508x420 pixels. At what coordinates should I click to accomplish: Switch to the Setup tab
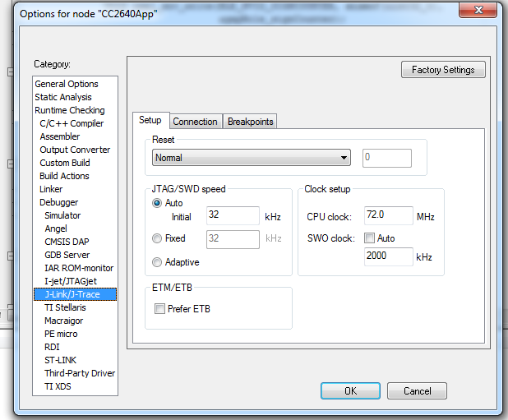point(150,120)
